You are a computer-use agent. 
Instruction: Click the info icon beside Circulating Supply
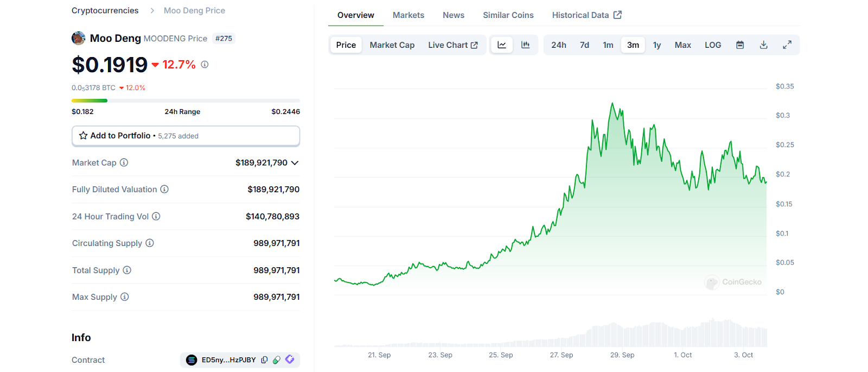click(150, 243)
